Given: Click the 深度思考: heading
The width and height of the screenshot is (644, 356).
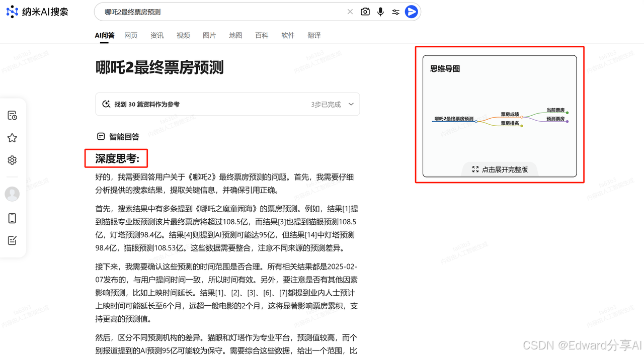Looking at the screenshot, I should [116, 159].
